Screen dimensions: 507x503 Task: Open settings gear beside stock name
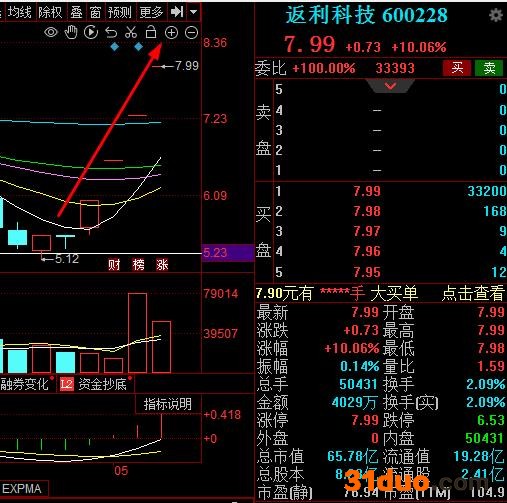click(496, 15)
